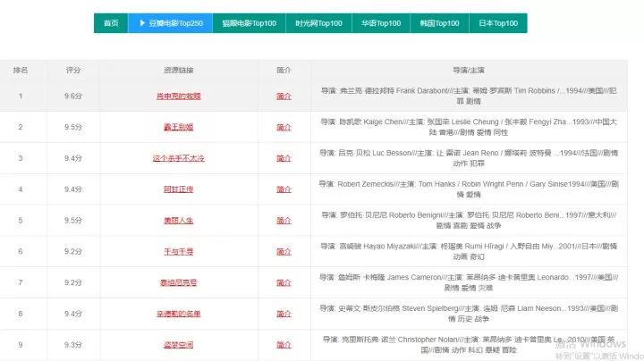Open 简介 in the 这个杀手不太冷 row

(x=284, y=158)
